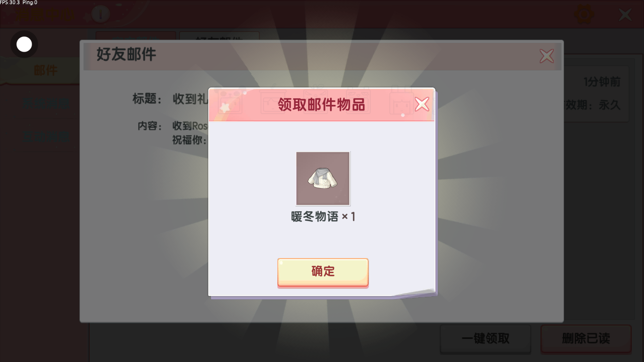
Task: Click the star decoration in popup header
Action: (x=225, y=107)
